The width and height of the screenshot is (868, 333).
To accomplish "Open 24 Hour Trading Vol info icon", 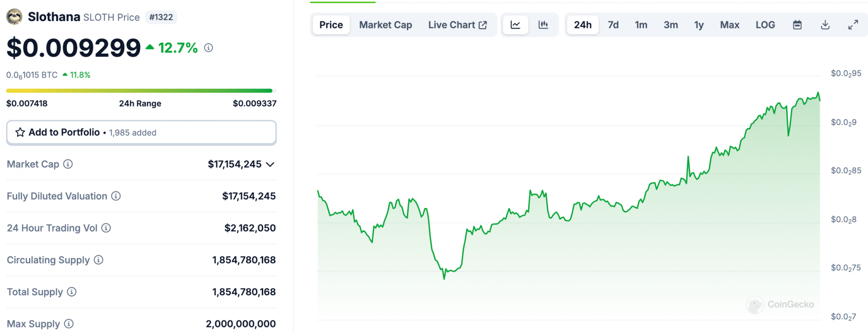I will coord(106,228).
